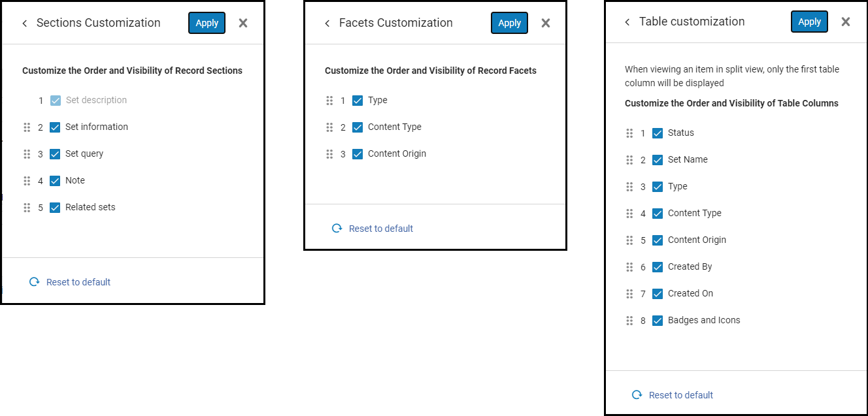Uncheck Badges and Icons column checkbox

(x=658, y=321)
